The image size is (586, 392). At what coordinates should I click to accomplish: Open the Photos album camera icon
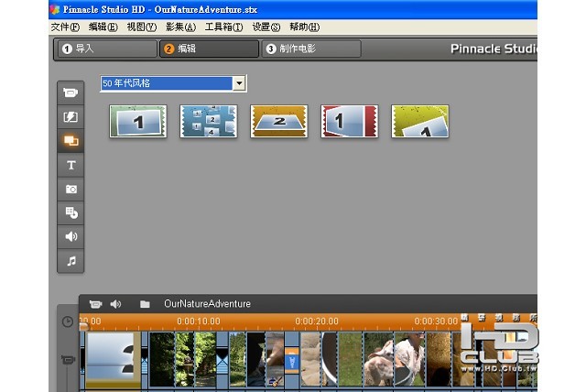pyautogui.click(x=71, y=189)
